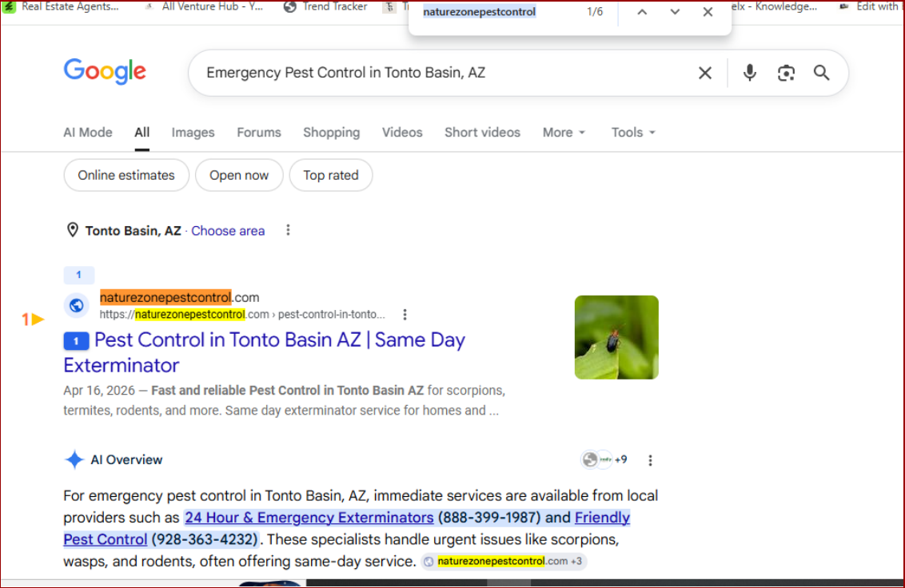Expand the More dropdown
This screenshot has height=588, width=905.
pyautogui.click(x=564, y=132)
